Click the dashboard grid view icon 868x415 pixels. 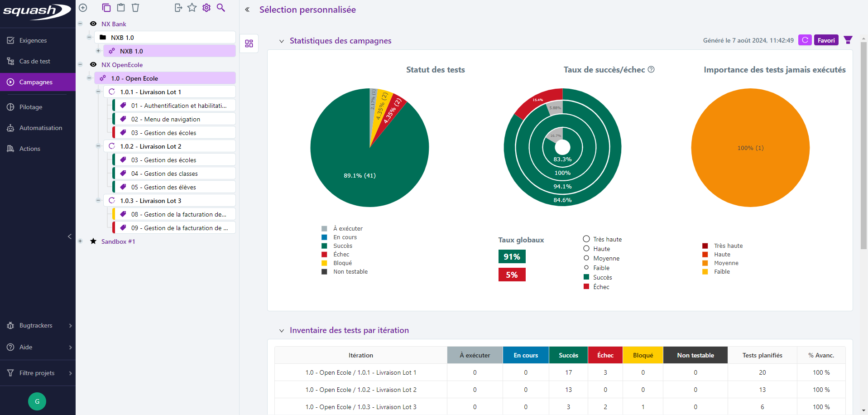(x=249, y=43)
